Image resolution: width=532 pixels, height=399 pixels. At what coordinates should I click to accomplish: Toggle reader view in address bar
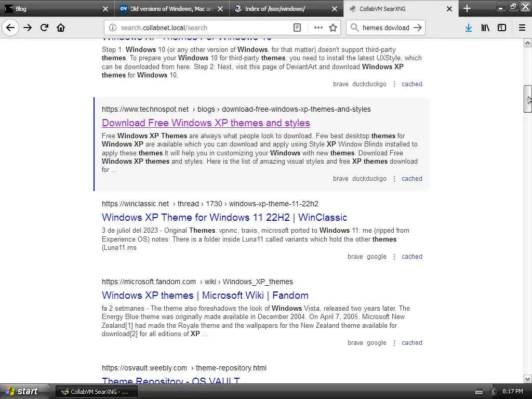297,28
